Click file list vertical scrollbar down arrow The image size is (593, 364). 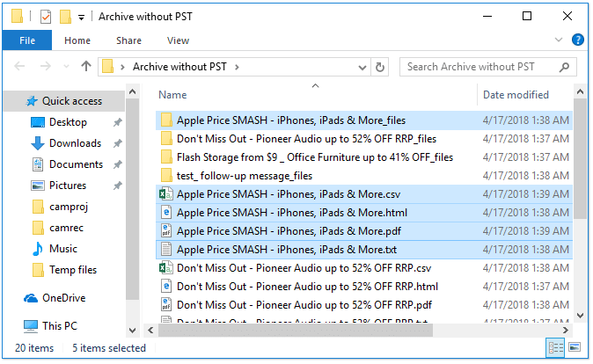580,316
